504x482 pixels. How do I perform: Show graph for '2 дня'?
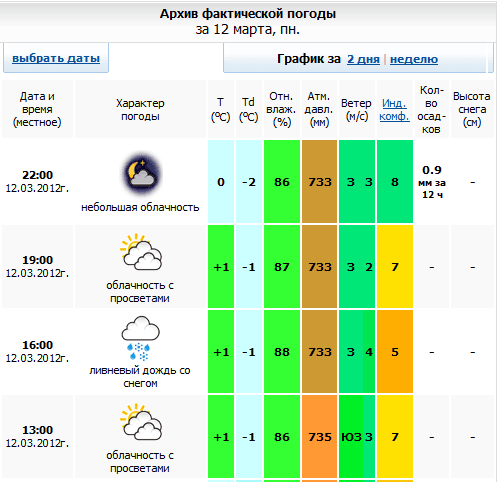click(x=363, y=59)
